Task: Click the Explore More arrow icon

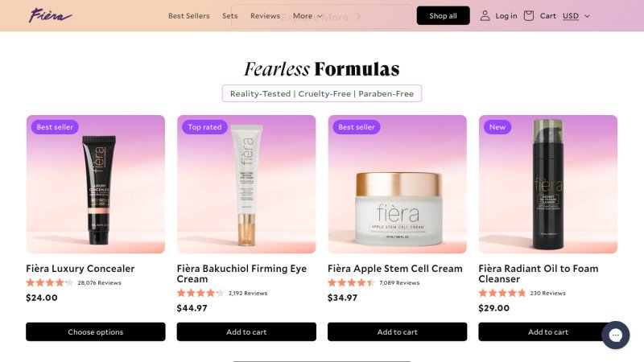Action: [x=357, y=16]
